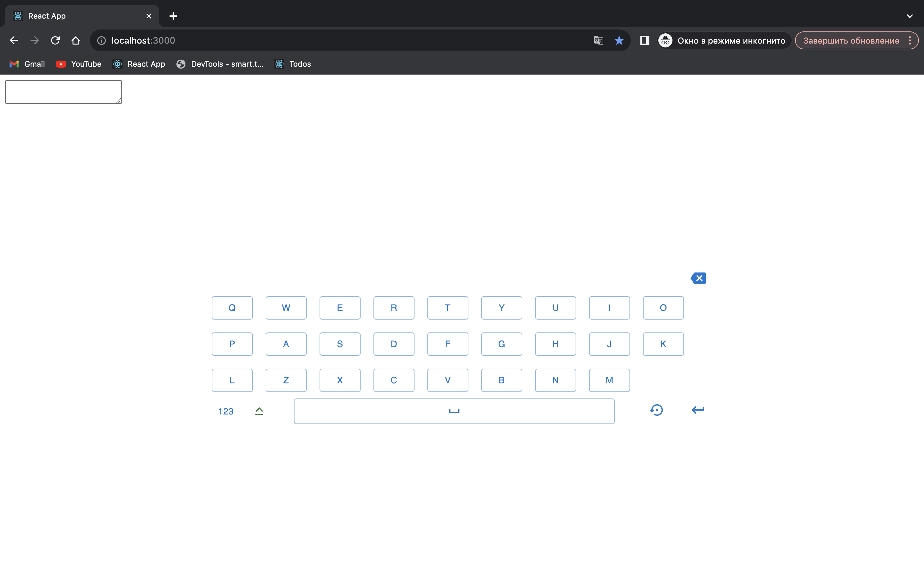
Task: Click the browser home icon
Action: tap(76, 40)
